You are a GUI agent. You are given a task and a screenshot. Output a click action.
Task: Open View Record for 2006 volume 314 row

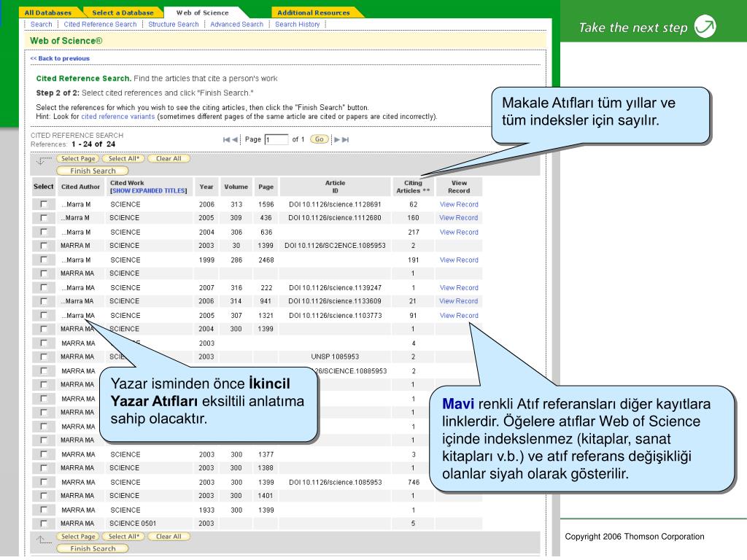[x=459, y=301]
